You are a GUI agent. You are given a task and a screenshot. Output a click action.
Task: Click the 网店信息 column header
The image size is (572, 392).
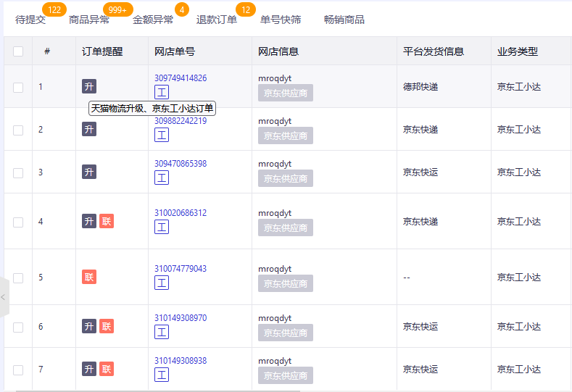(x=278, y=51)
